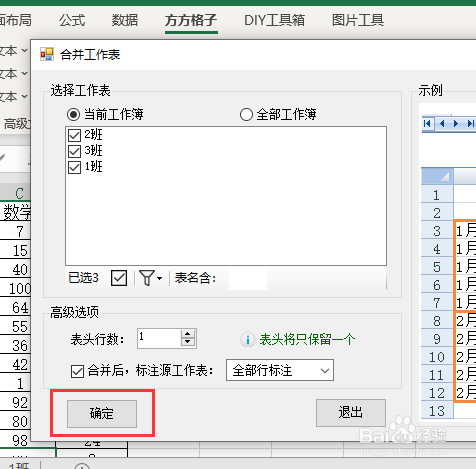
Task: Click the 数学 header cell in worksheet
Action: click(x=15, y=212)
